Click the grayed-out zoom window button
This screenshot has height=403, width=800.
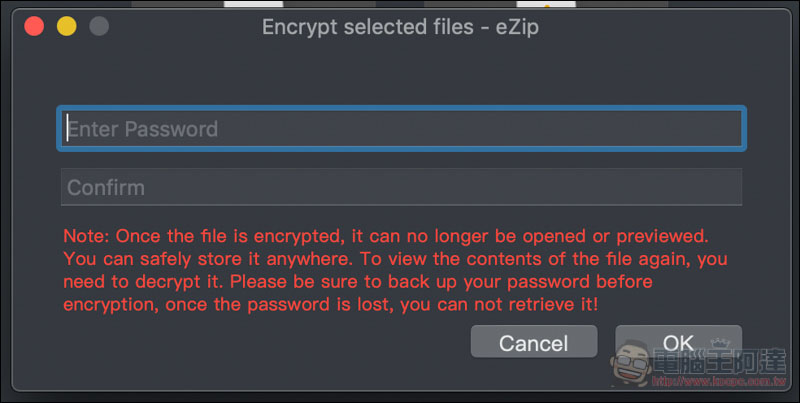pos(99,26)
